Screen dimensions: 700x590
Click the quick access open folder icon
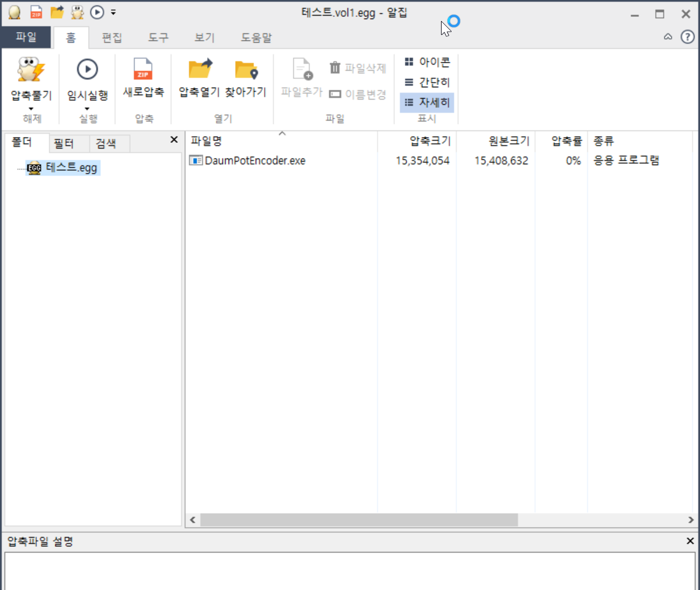[57, 12]
